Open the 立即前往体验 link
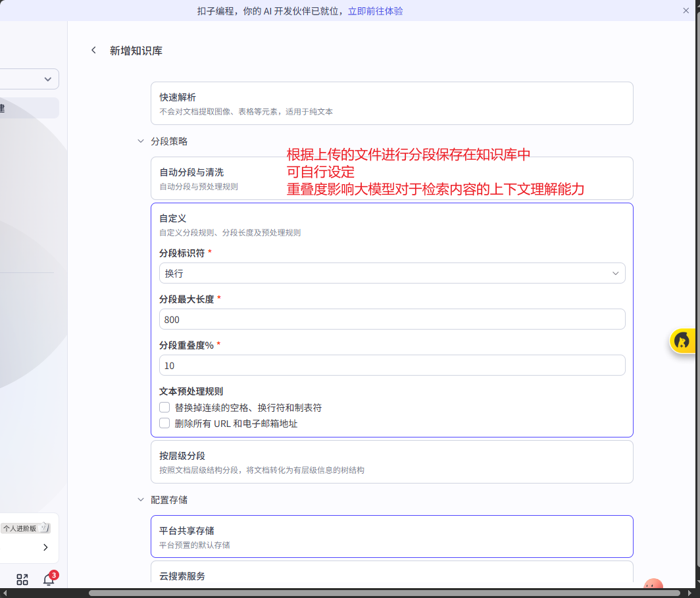 (375, 11)
